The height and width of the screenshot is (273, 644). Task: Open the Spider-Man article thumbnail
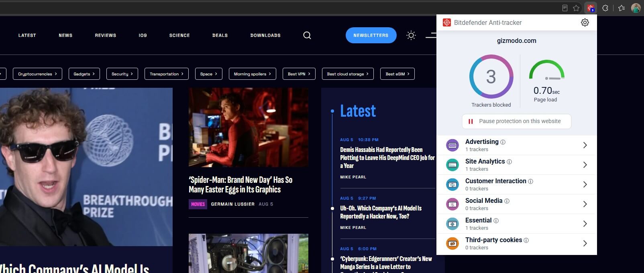(249, 127)
